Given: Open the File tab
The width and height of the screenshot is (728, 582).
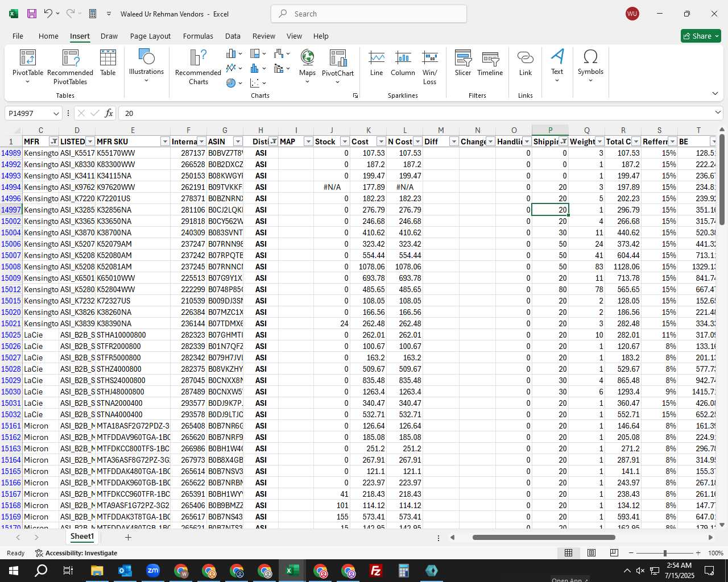Looking at the screenshot, I should point(18,36).
